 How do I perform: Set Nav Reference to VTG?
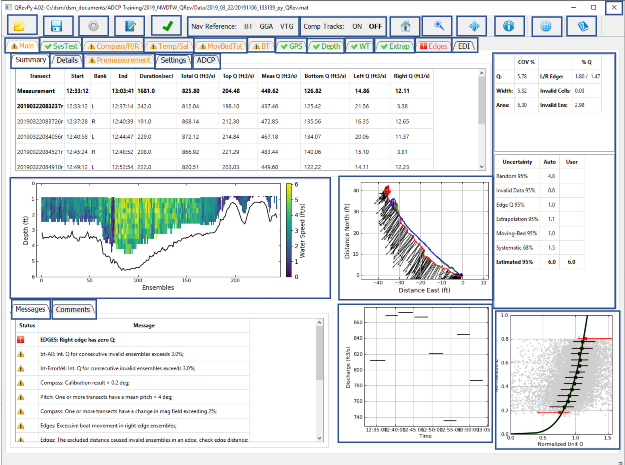tap(287, 26)
